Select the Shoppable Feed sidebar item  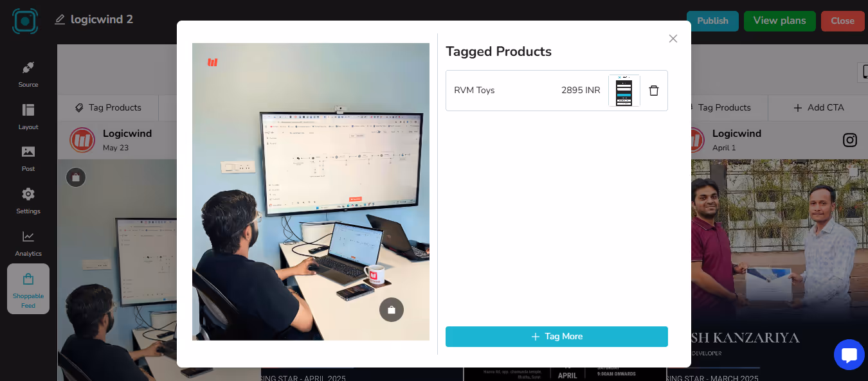tap(28, 289)
